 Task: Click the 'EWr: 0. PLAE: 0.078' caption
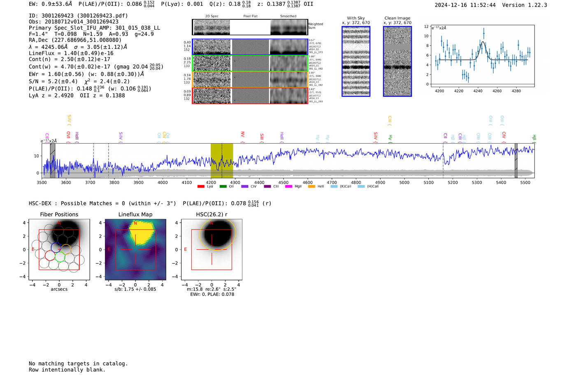click(212, 295)
